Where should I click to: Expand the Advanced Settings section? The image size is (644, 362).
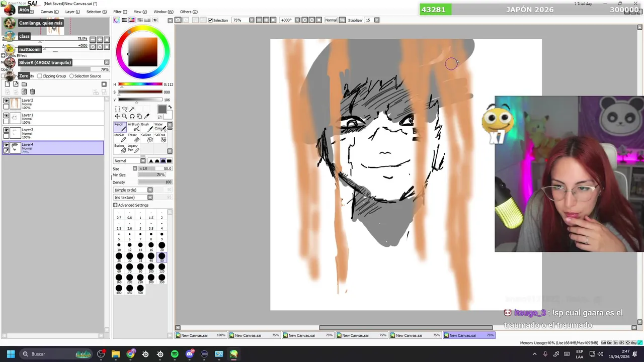coord(115,205)
